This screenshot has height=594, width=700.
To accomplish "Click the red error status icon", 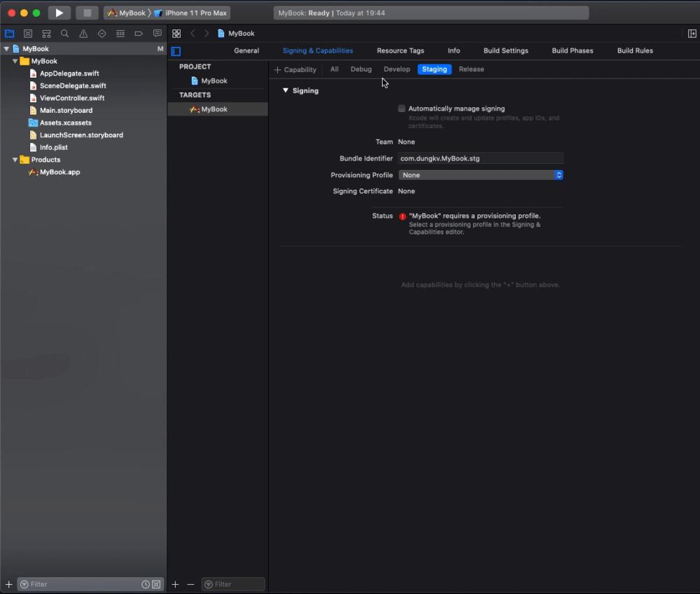I will click(x=402, y=216).
